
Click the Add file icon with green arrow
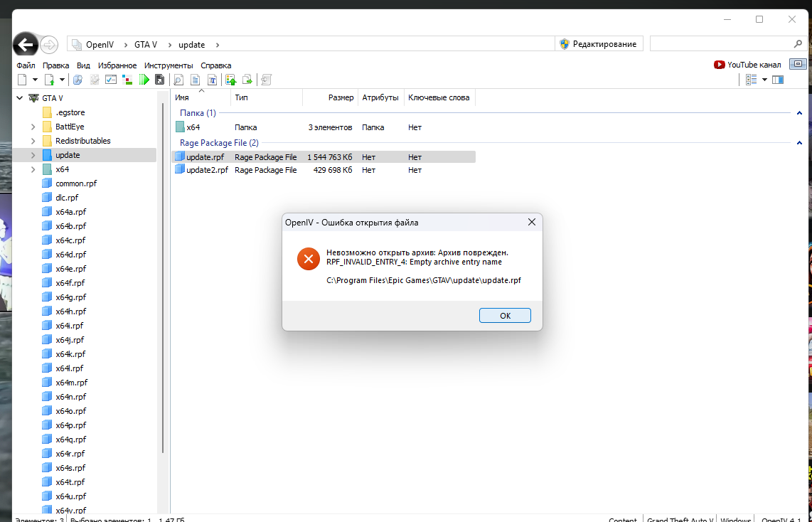tap(50, 80)
